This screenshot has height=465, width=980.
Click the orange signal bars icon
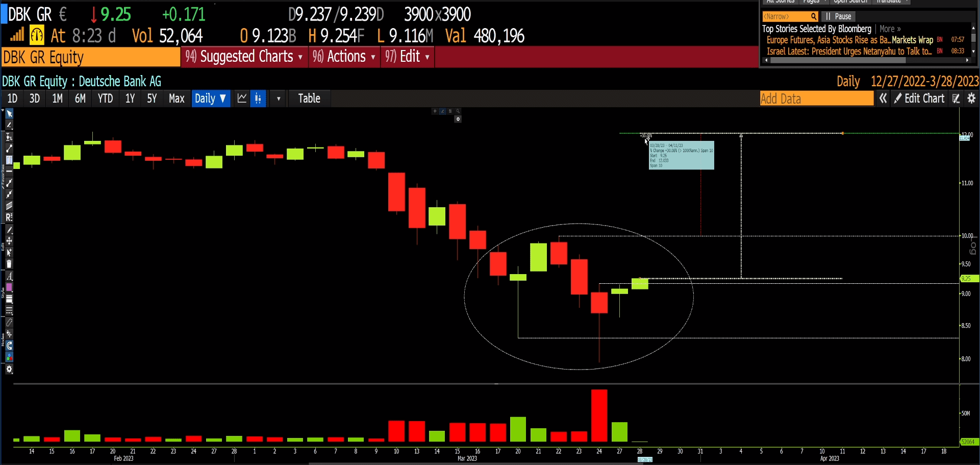coord(17,35)
